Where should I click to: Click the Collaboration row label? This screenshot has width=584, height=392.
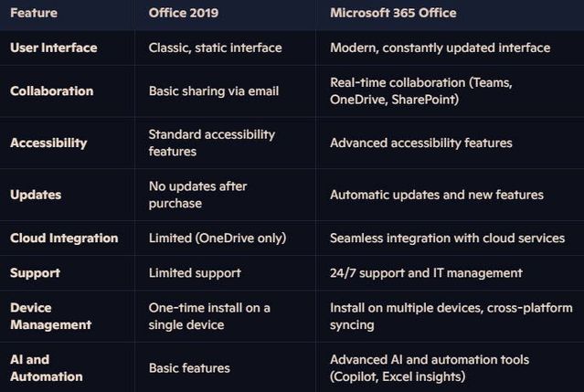pyautogui.click(x=52, y=91)
